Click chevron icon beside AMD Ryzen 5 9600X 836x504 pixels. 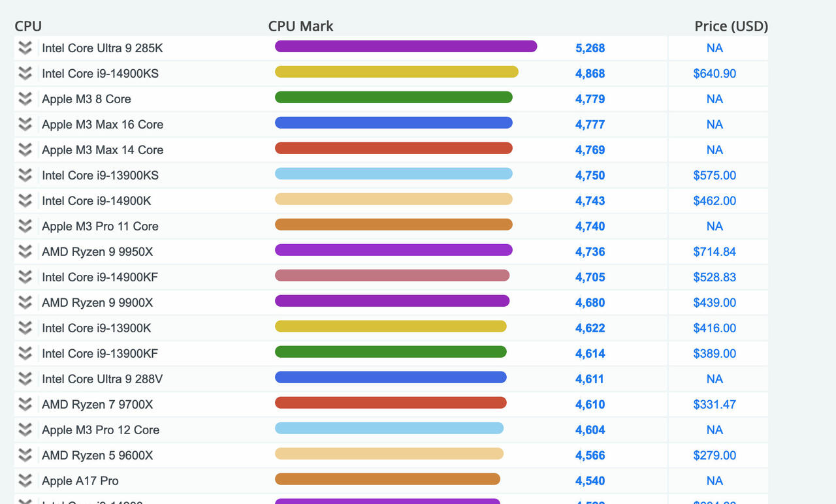pos(25,456)
